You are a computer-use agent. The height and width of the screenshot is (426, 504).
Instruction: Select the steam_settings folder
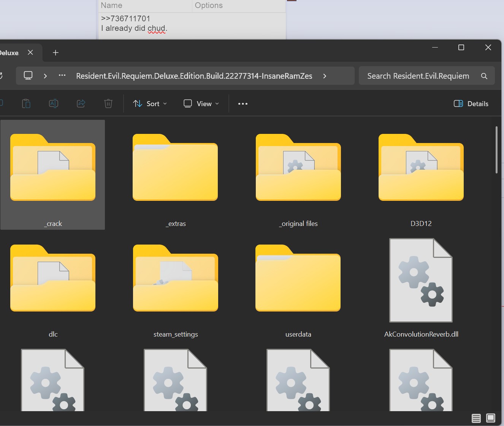tap(175, 286)
